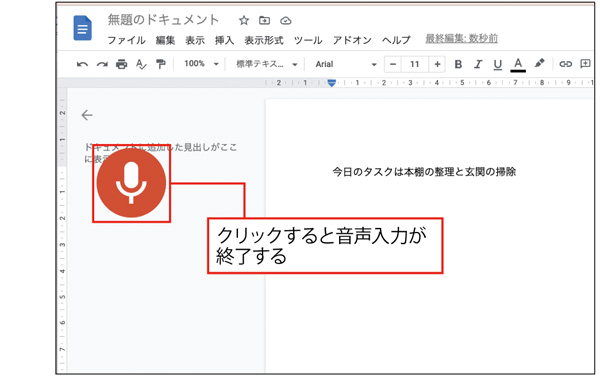The width and height of the screenshot is (600, 380).
Task: Insert a link
Action: tap(566, 64)
